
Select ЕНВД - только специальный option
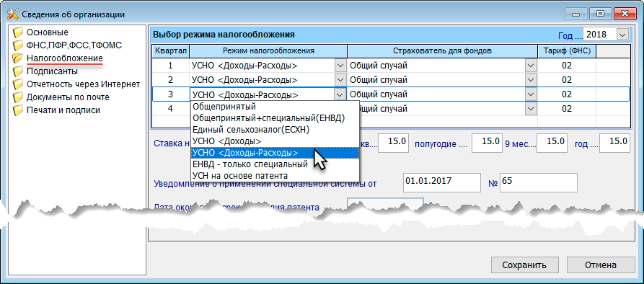coord(275,164)
